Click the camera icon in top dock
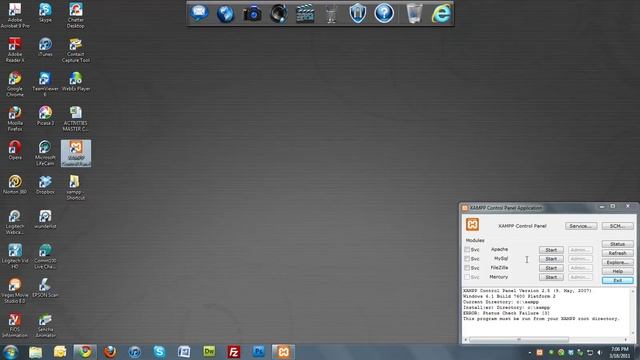The width and height of the screenshot is (640, 360). [x=252, y=13]
